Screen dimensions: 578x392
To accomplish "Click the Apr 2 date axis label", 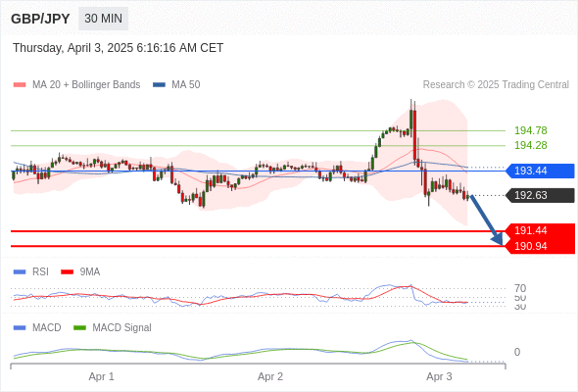I will tap(270, 377).
